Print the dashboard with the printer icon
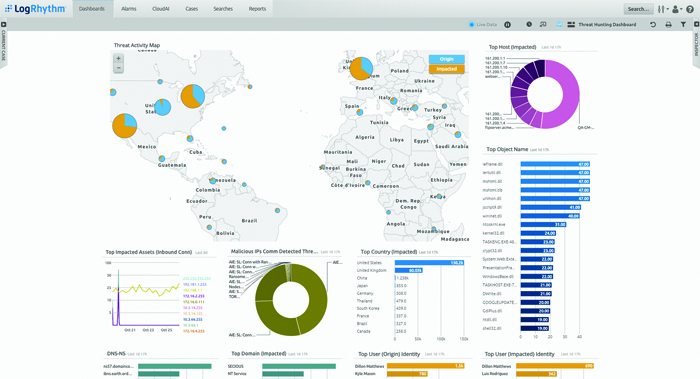The image size is (700, 379). coord(668,25)
